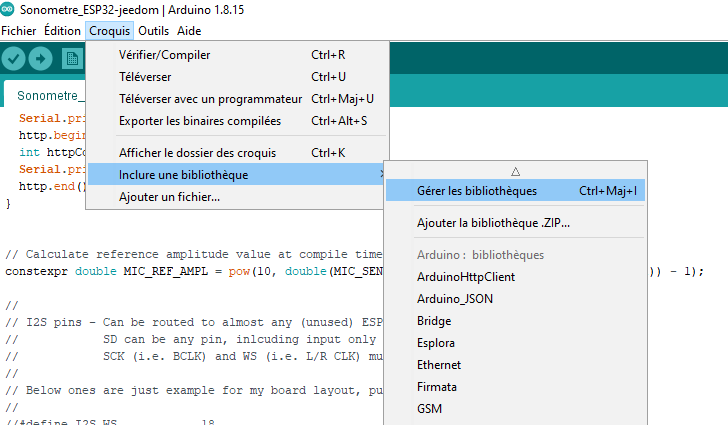
Task: Include the Firmata library
Action: pos(515,387)
